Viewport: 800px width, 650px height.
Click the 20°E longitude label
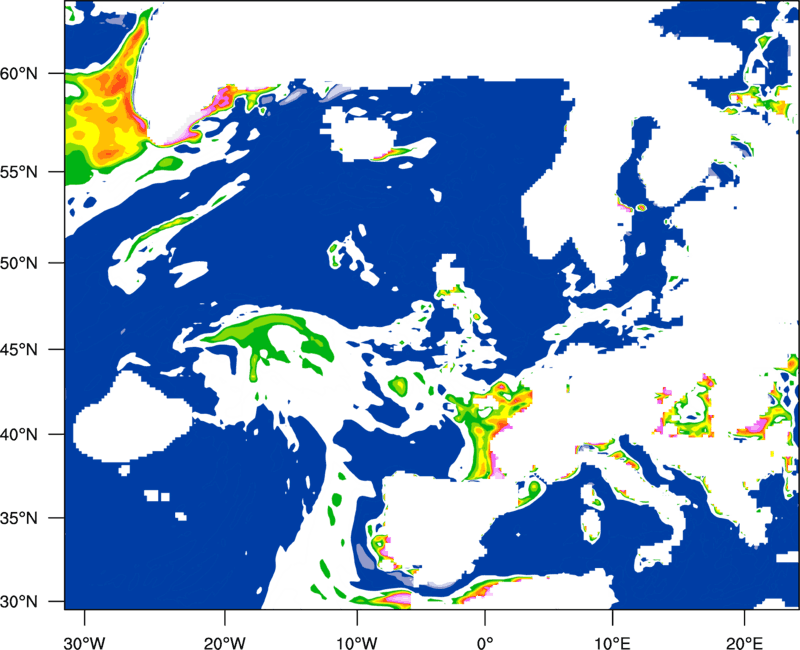point(744,643)
